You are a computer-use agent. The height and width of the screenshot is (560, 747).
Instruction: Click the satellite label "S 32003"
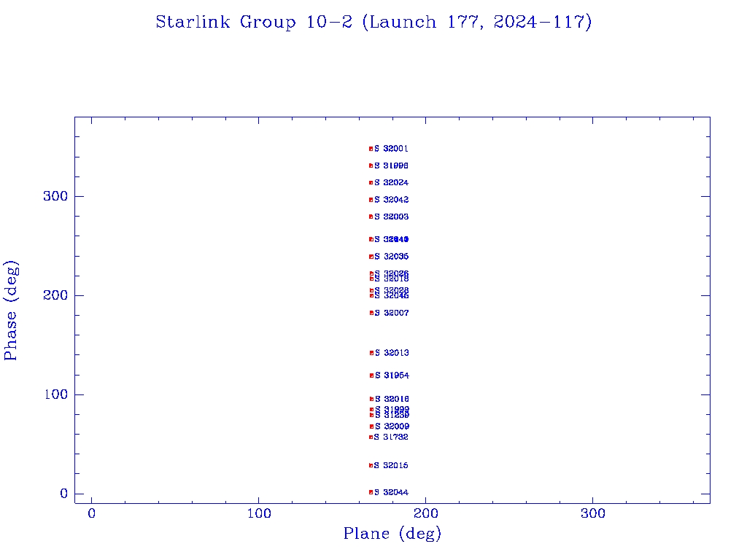[391, 217]
